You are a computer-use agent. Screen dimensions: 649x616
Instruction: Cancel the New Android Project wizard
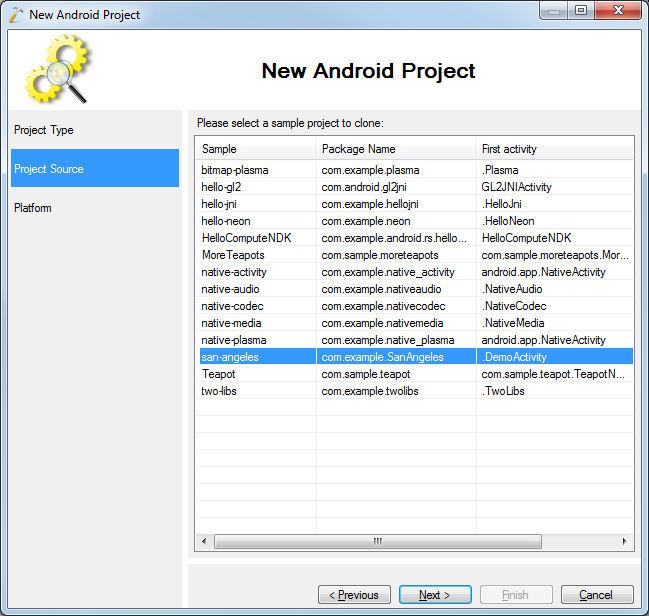(597, 594)
